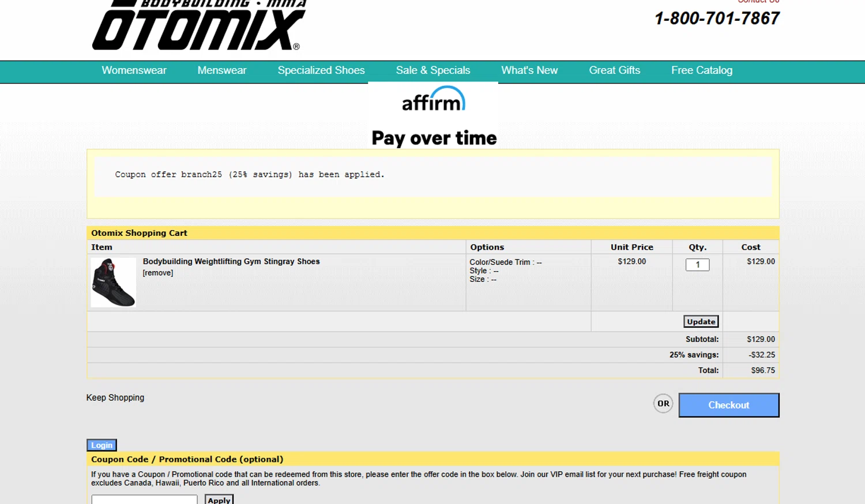Viewport: 865px width, 504px height.
Task: Click the quantity field for Stingray Shoes
Action: click(x=697, y=265)
